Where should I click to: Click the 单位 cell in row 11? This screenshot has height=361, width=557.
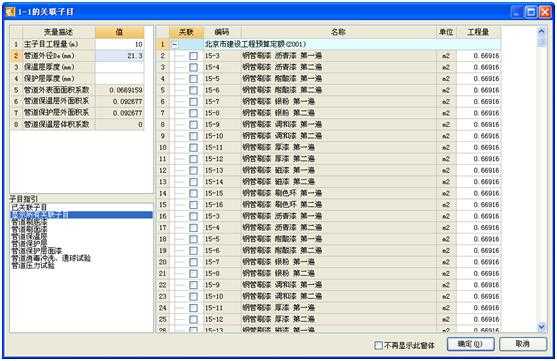[x=446, y=159]
